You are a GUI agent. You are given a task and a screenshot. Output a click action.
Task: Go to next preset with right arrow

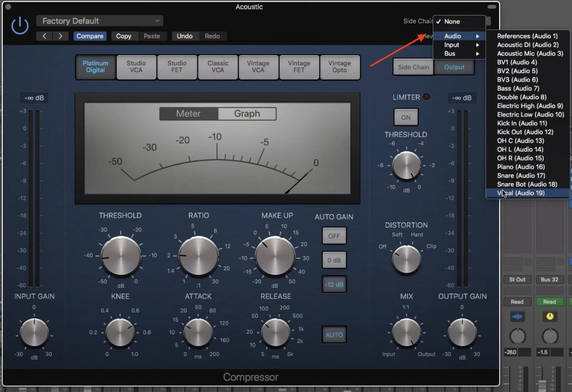[x=60, y=36]
